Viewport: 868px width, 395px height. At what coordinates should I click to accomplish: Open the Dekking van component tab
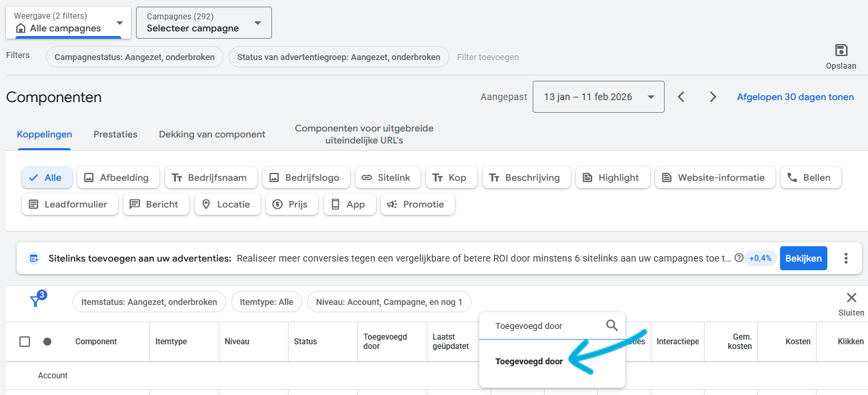[x=212, y=134]
